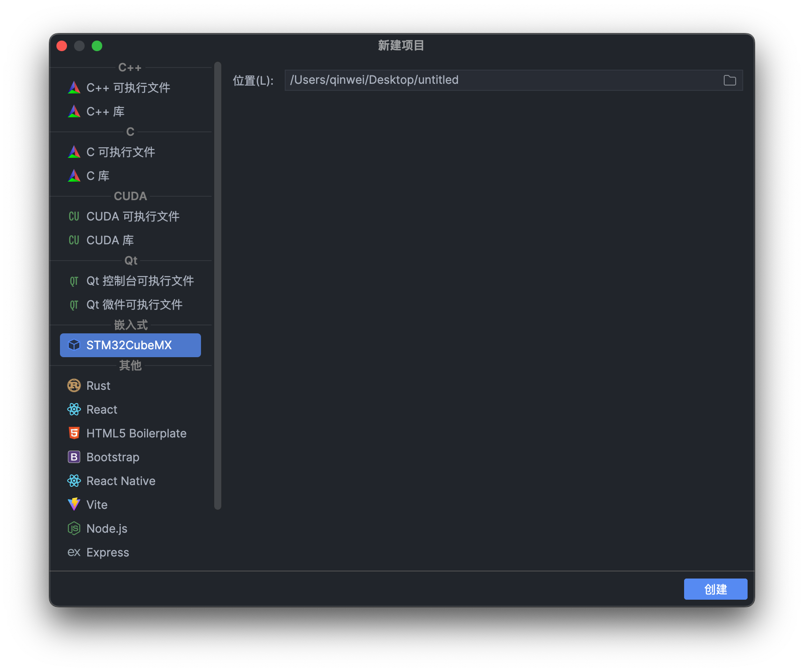The width and height of the screenshot is (804, 672).
Task: Select the HTML5 Boilerplate template
Action: pyautogui.click(x=136, y=433)
